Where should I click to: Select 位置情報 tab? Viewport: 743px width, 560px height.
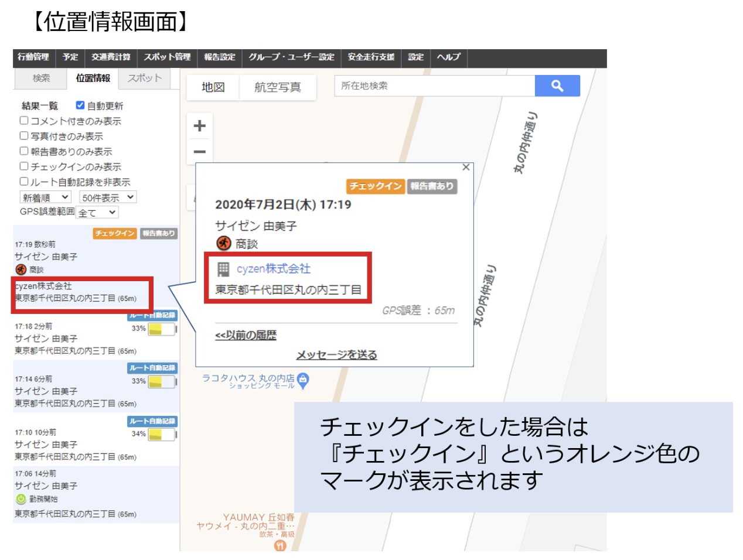[93, 78]
